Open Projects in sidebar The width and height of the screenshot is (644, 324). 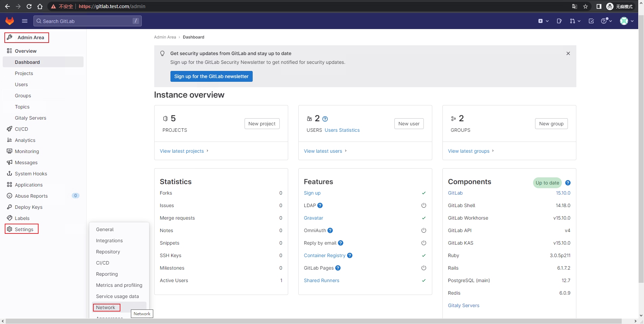coord(24,73)
